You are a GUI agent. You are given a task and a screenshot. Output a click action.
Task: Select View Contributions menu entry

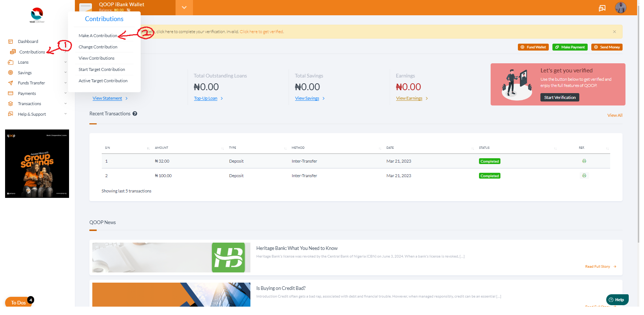click(x=96, y=58)
